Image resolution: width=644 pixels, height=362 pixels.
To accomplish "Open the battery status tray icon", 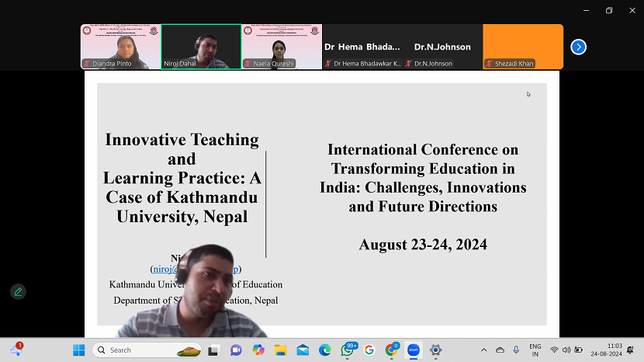I will (x=579, y=350).
